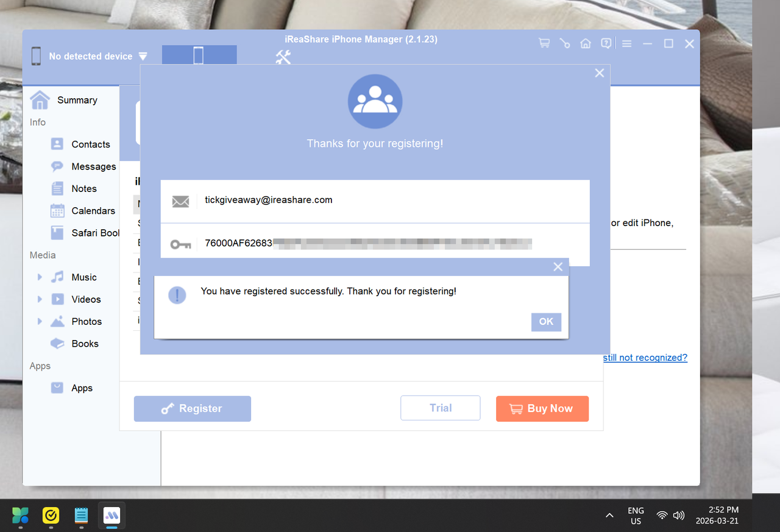The image size is (780, 532).
Task: Click the Wi-Fi network tray icon
Action: [662, 516]
